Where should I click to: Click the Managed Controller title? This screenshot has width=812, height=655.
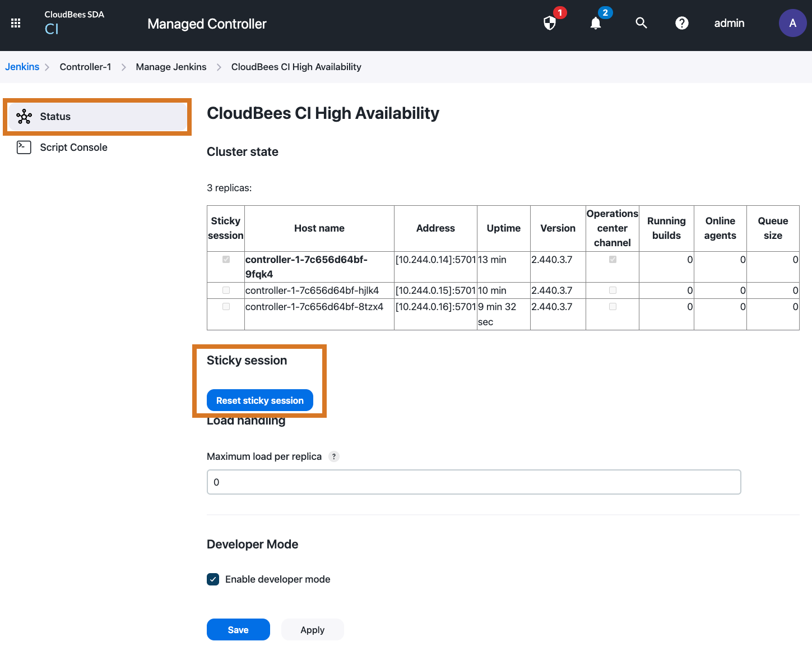(x=207, y=24)
